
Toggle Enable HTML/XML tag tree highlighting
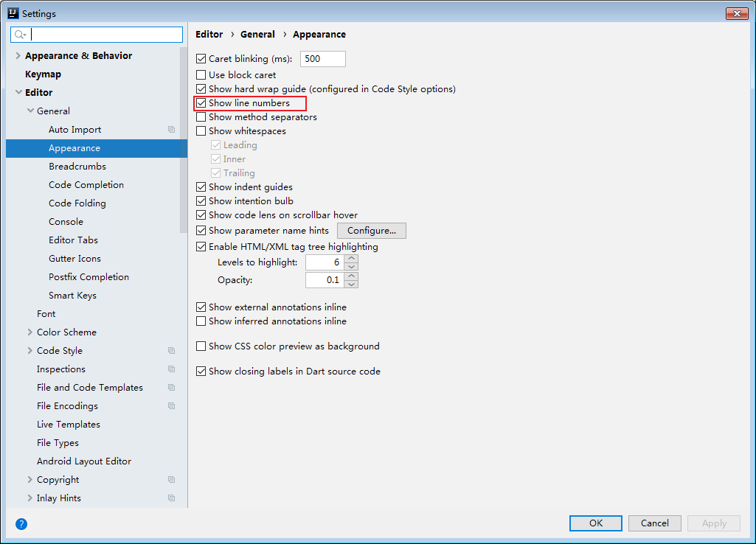(x=201, y=246)
